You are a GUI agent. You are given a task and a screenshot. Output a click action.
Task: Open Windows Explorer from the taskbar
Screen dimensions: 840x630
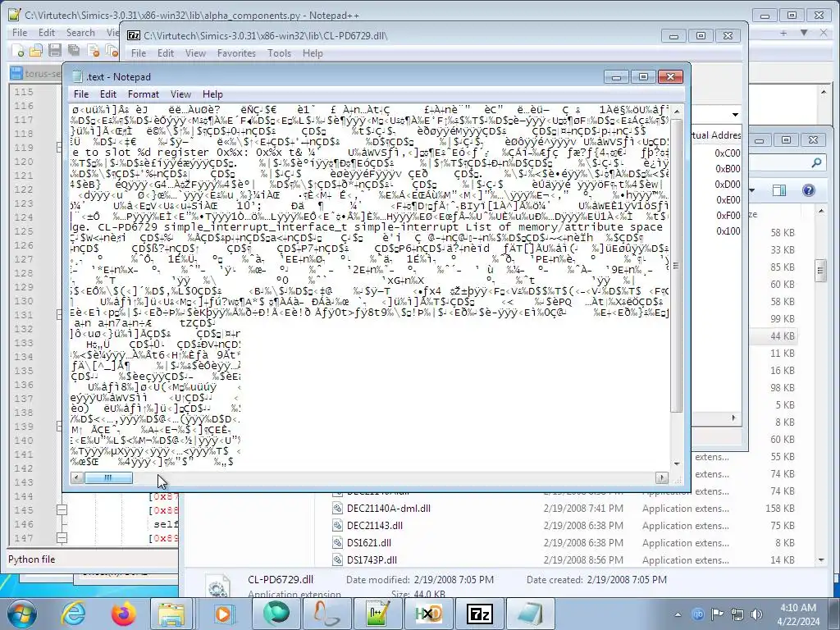(x=171, y=614)
